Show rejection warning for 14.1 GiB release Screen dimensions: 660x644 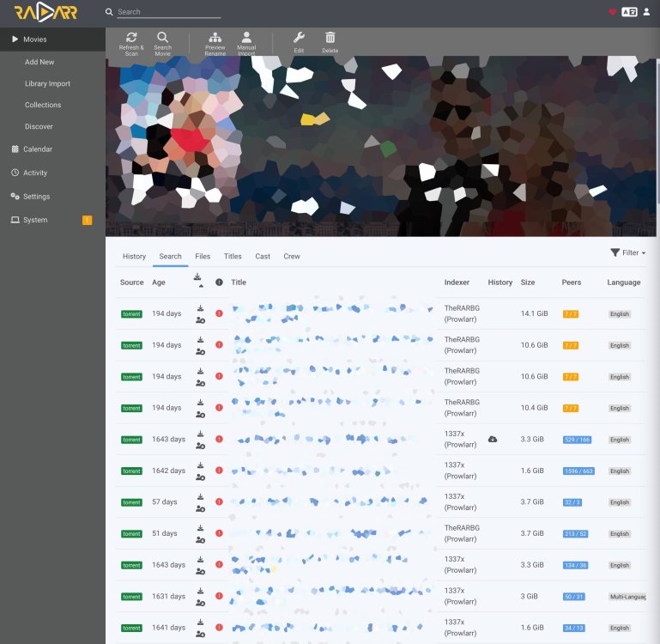tap(219, 313)
